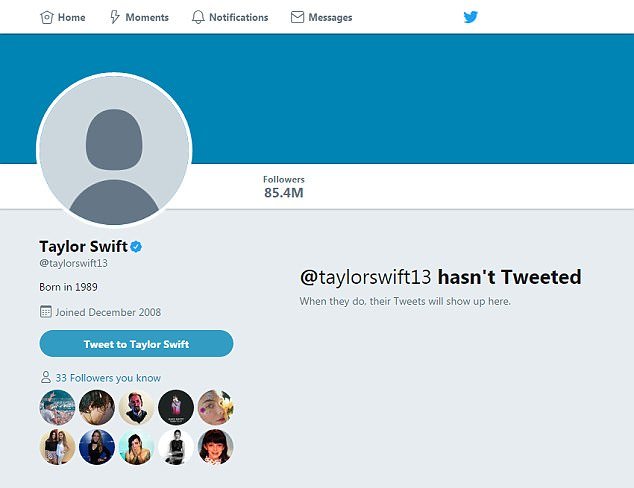This screenshot has height=488, width=634.
Task: Select last follower avatar in bottom row
Action: (x=216, y=447)
